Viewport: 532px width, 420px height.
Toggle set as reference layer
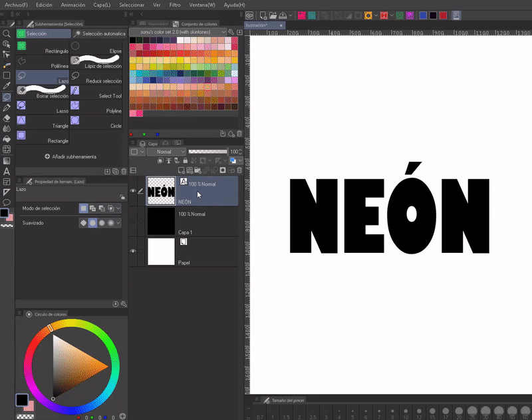click(x=169, y=160)
